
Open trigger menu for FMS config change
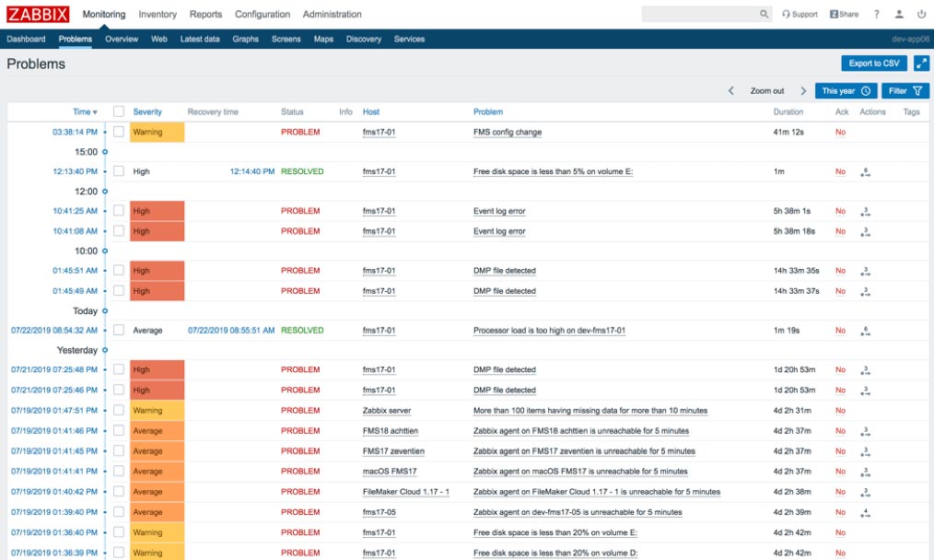pyautogui.click(x=508, y=132)
